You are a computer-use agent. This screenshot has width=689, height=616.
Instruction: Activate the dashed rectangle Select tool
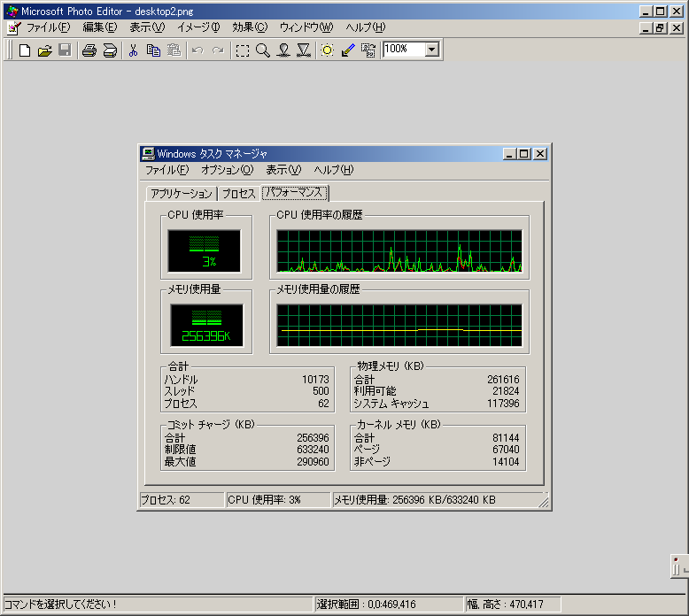(x=242, y=50)
